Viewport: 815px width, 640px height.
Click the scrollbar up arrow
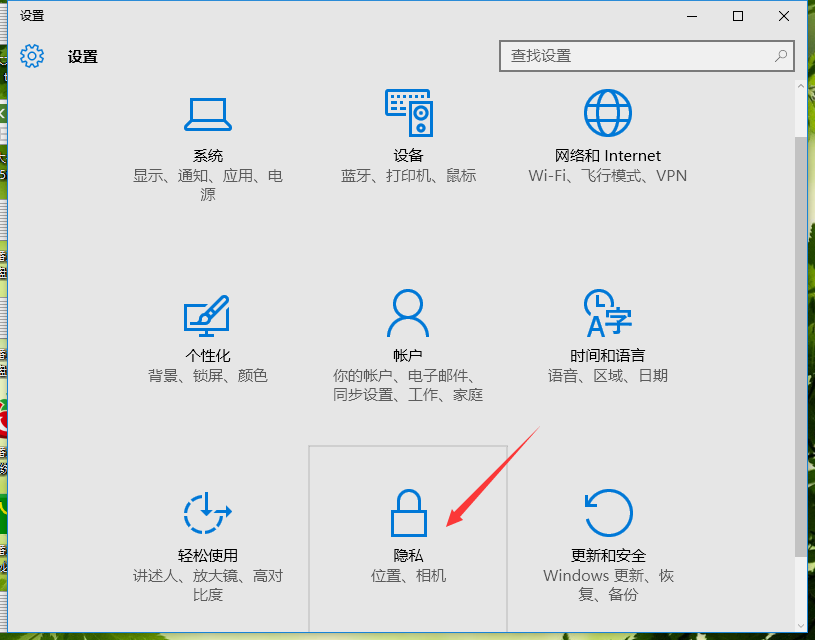801,86
